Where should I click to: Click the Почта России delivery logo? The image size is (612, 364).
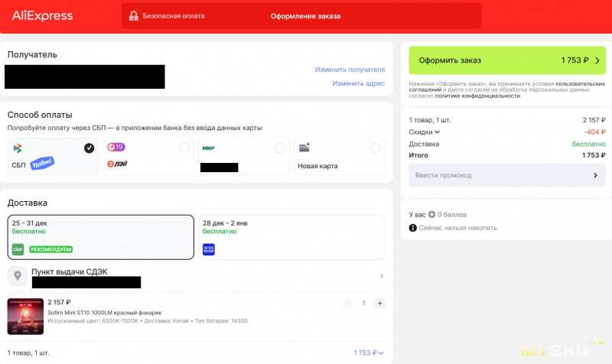pyautogui.click(x=209, y=249)
